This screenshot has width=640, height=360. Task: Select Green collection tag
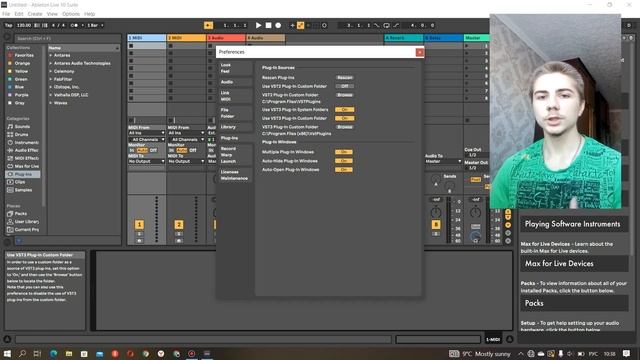pos(21,79)
